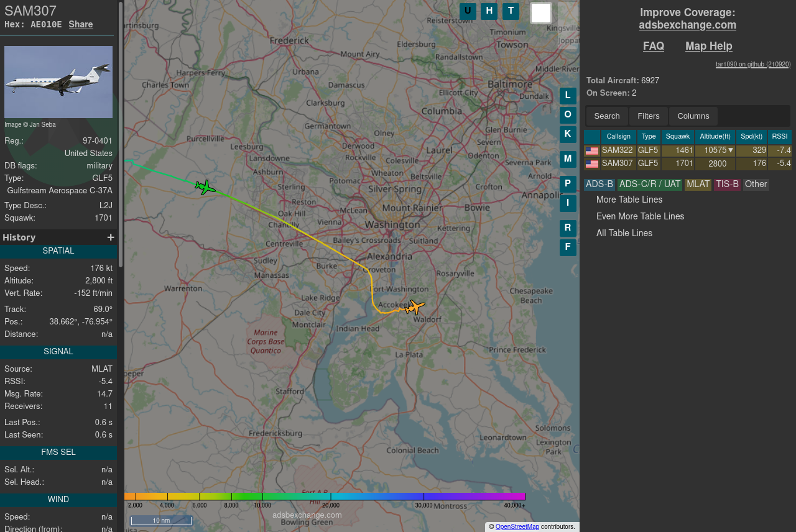Image resolution: width=796 pixels, height=532 pixels.
Task: Click the 329 speed cell
Action: tap(752, 150)
